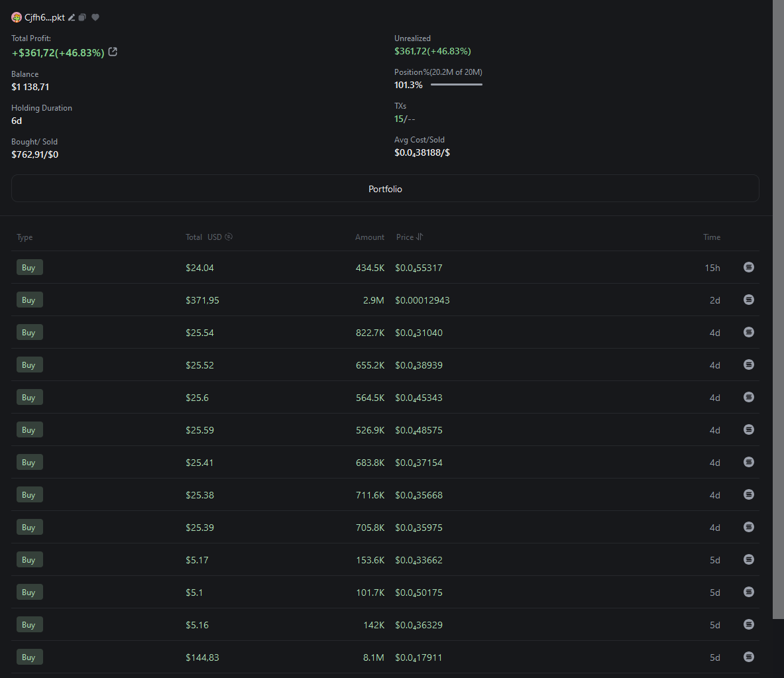This screenshot has width=784, height=678.
Task: Sort transactions by the Price sort icon
Action: pos(420,237)
